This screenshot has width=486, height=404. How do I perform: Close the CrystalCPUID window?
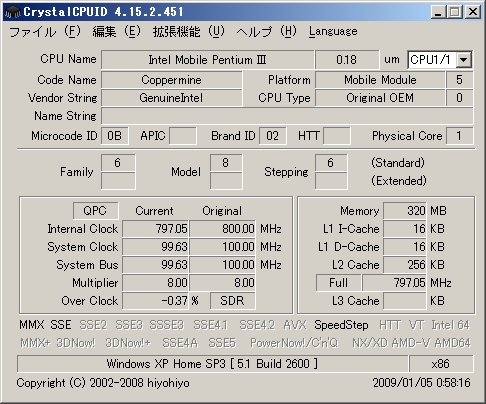[473, 12]
